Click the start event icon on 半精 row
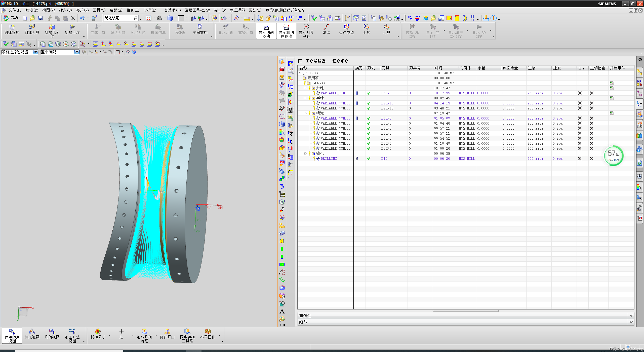The height and width of the screenshot is (352, 644). tap(611, 98)
